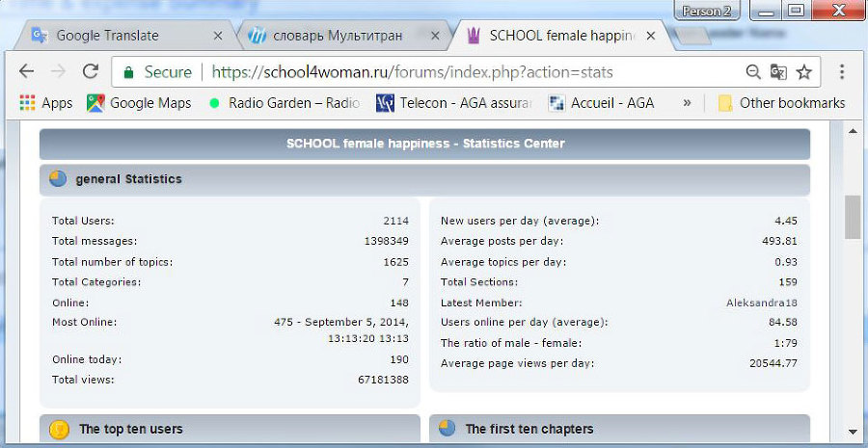Click the Person 2 profile button
The width and height of the screenshot is (868, 448).
[706, 12]
